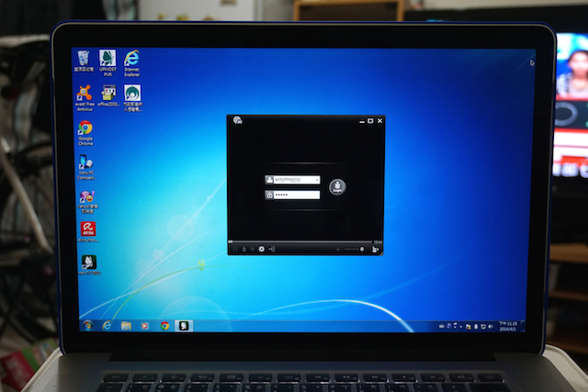Click the sign-in arrow icon beside the gear
Viewport: 588px width, 392px height.
pyautogui.click(x=272, y=249)
